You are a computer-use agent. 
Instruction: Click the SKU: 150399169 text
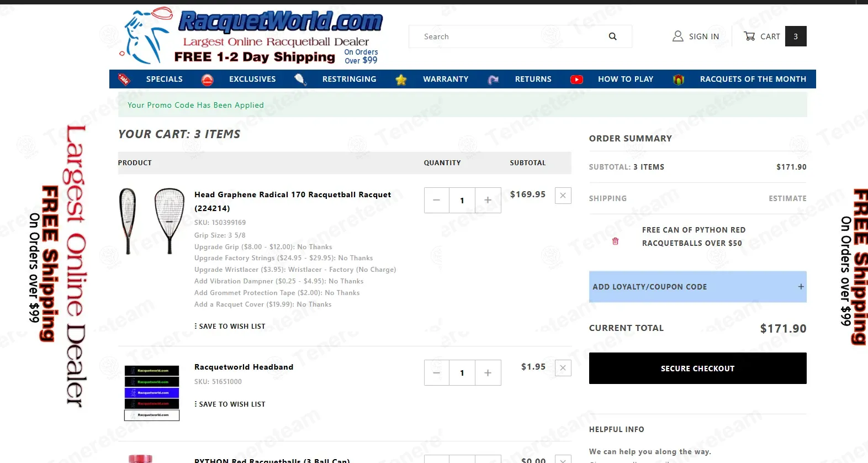[x=220, y=223]
